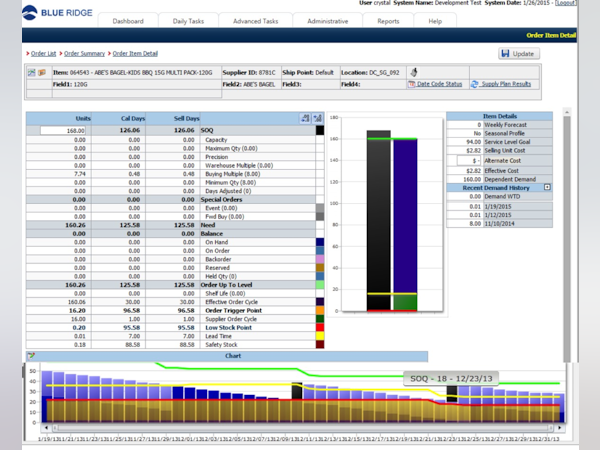600x450 pixels.
Task: Click the Item Details panel header
Action: [x=499, y=116]
